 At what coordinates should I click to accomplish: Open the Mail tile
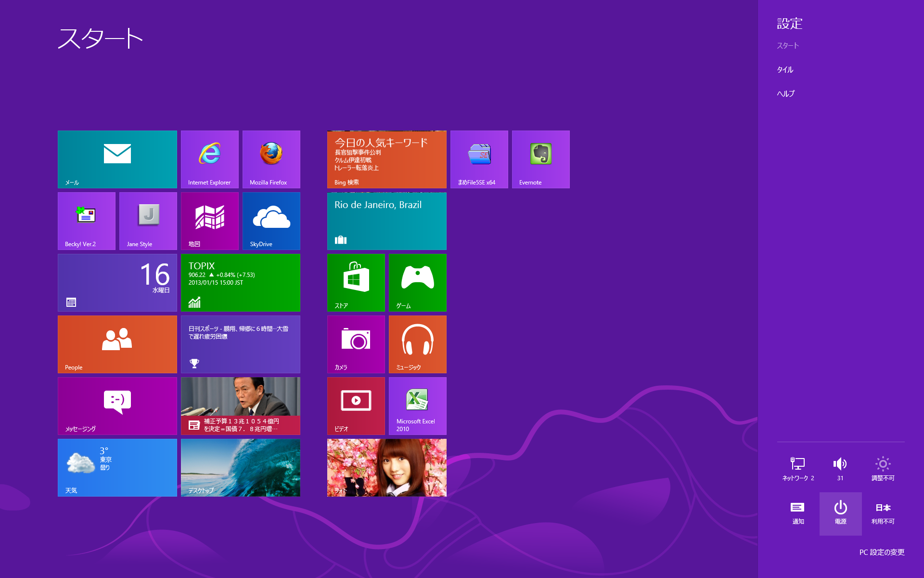click(117, 159)
